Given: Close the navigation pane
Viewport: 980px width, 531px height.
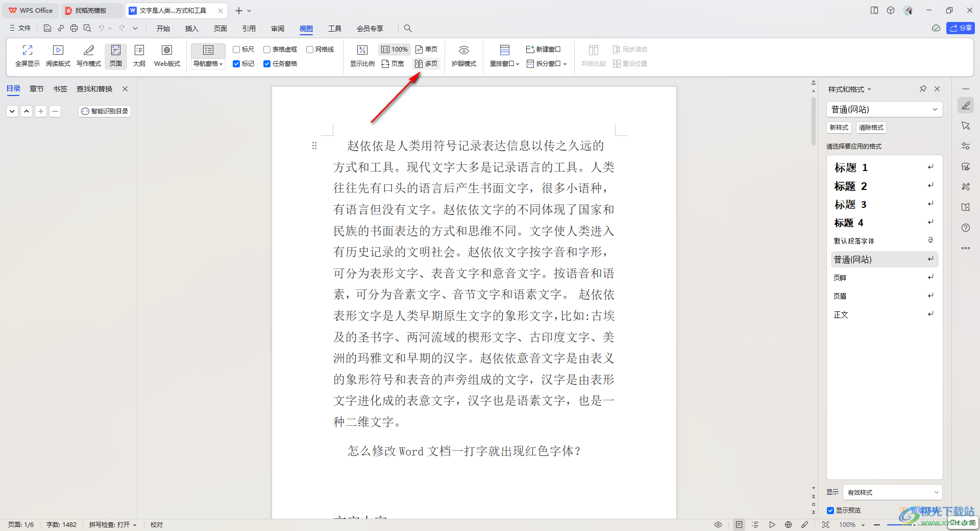Looking at the screenshot, I should point(125,89).
